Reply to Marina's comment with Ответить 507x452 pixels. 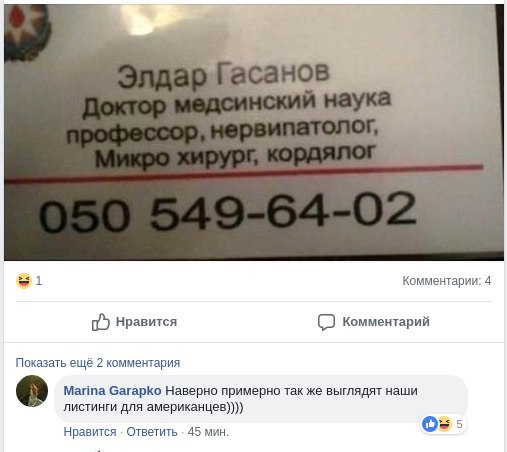152,432
